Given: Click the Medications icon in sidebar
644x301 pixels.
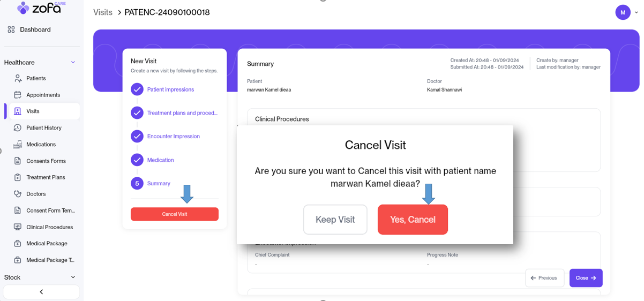Looking at the screenshot, I should (18, 145).
